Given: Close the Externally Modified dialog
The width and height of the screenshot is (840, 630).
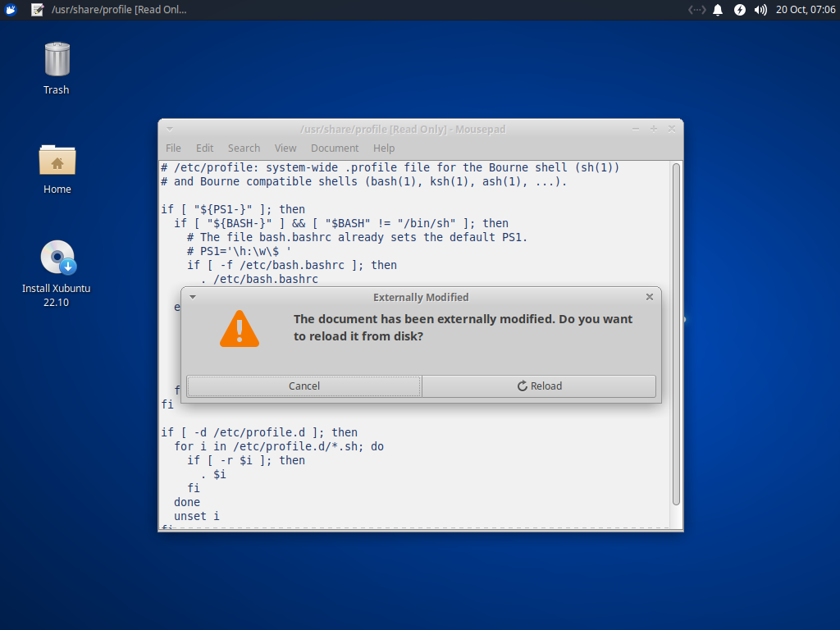Looking at the screenshot, I should [650, 297].
